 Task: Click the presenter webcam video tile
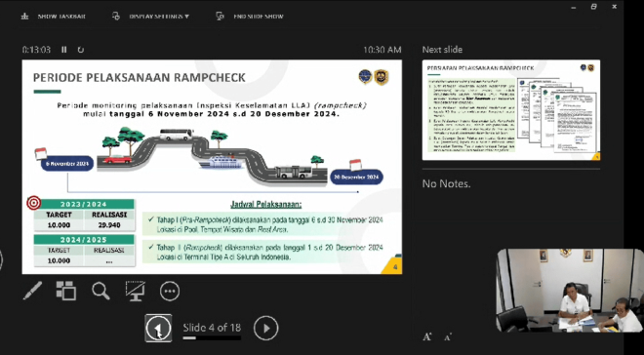pos(570,291)
